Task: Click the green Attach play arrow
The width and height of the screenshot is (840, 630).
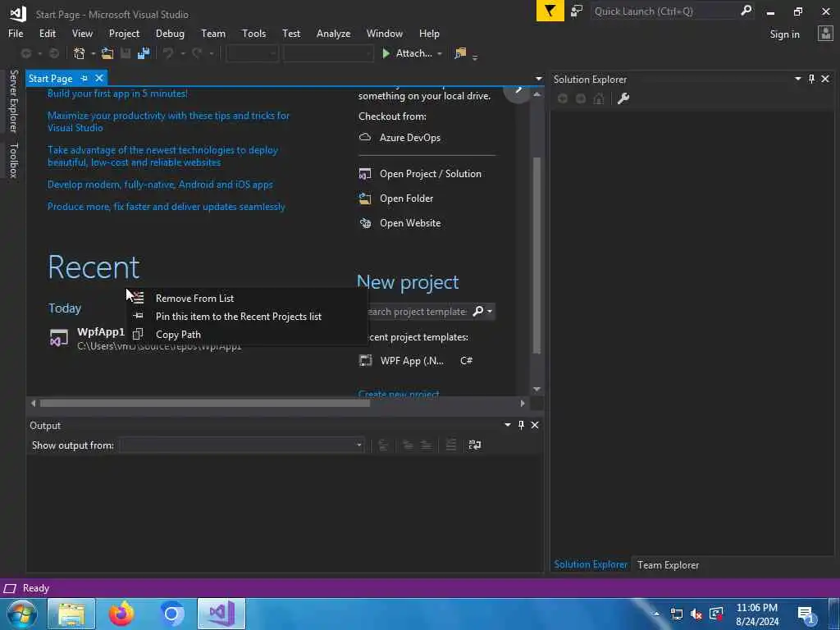Action: pyautogui.click(x=386, y=53)
